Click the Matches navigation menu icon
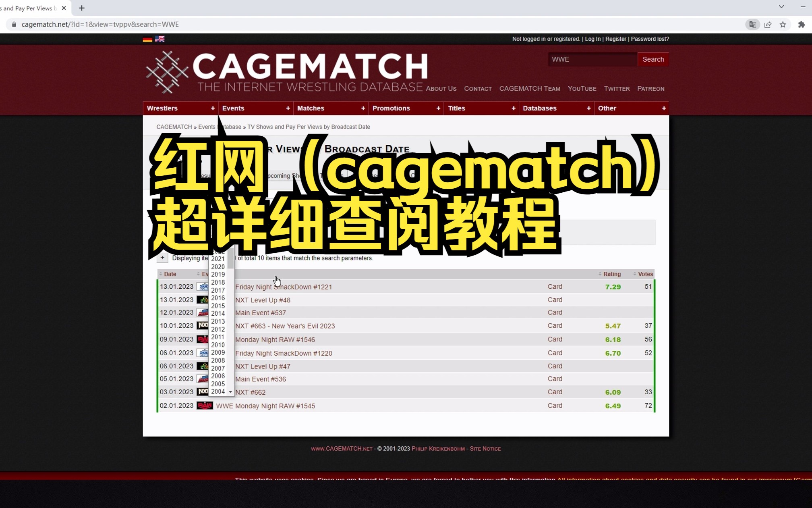This screenshot has height=508, width=812. coord(363,108)
